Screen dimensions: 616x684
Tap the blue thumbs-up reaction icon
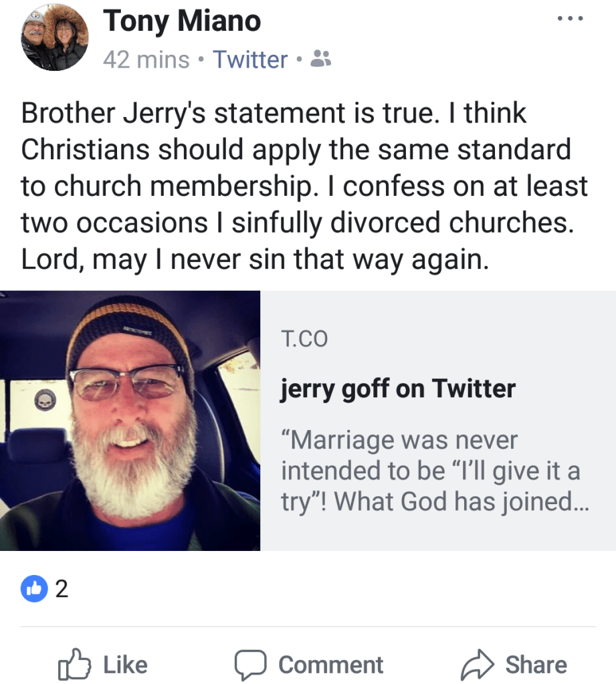point(34,588)
